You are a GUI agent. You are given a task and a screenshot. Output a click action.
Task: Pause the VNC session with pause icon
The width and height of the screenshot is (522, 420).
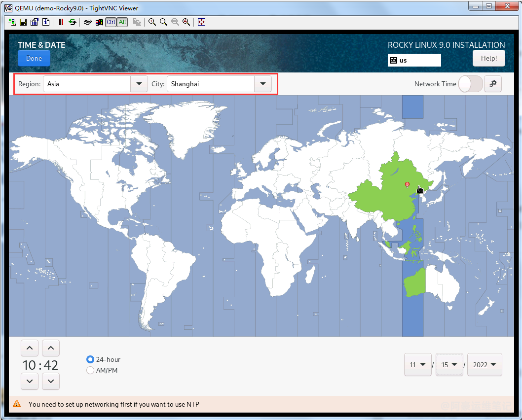[61, 22]
